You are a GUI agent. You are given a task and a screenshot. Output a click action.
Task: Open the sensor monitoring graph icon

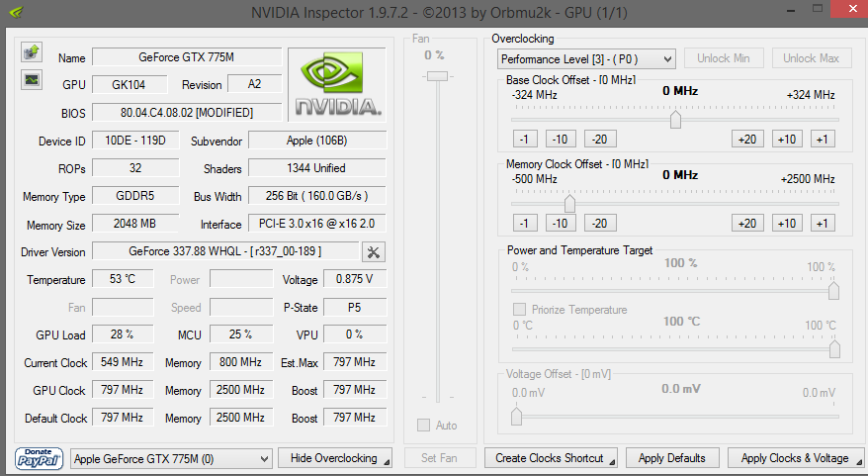(x=32, y=80)
